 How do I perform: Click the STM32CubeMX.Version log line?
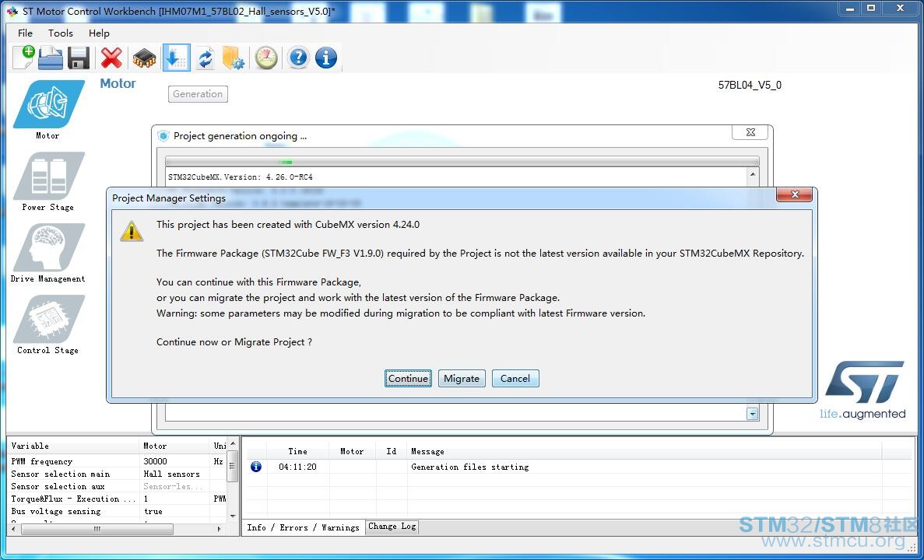click(x=241, y=177)
